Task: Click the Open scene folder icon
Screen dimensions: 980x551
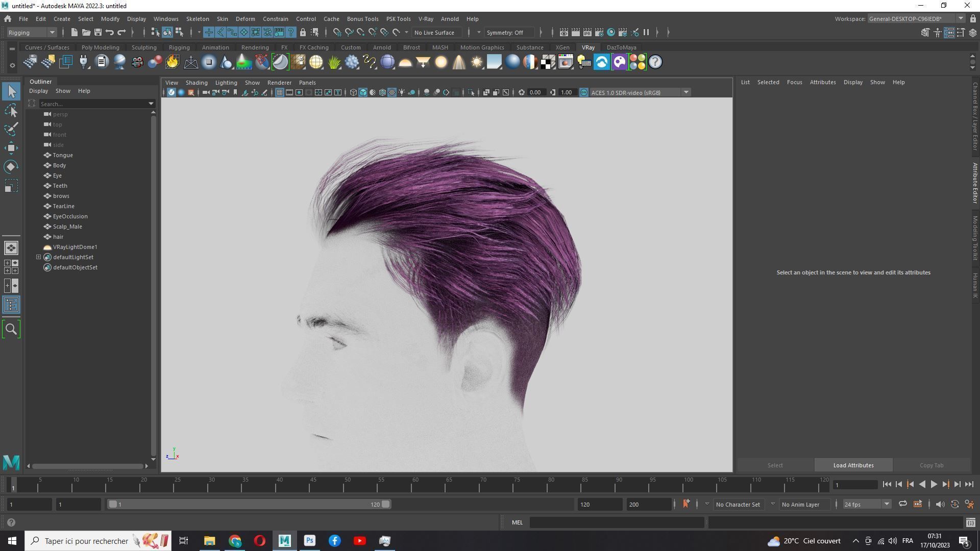Action: pyautogui.click(x=86, y=32)
